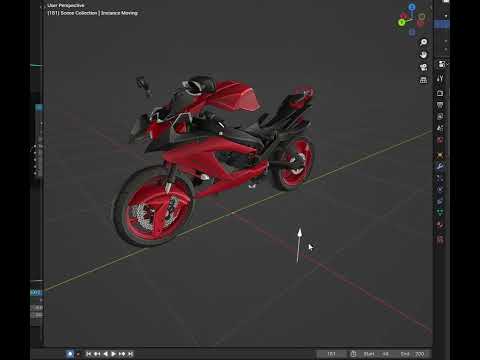Open the Particles properties tab
The image size is (480, 360).
(440, 178)
